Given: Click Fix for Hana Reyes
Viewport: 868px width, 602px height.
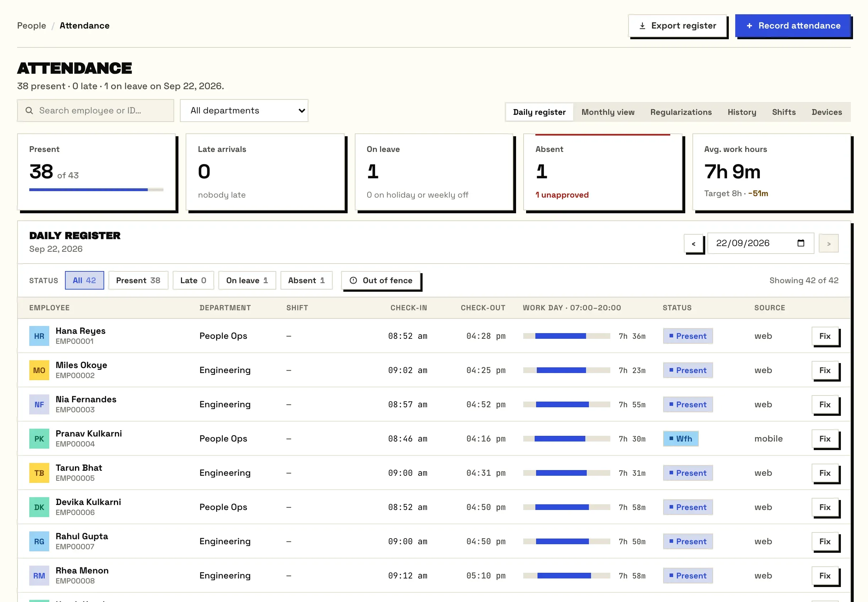Looking at the screenshot, I should coord(825,336).
